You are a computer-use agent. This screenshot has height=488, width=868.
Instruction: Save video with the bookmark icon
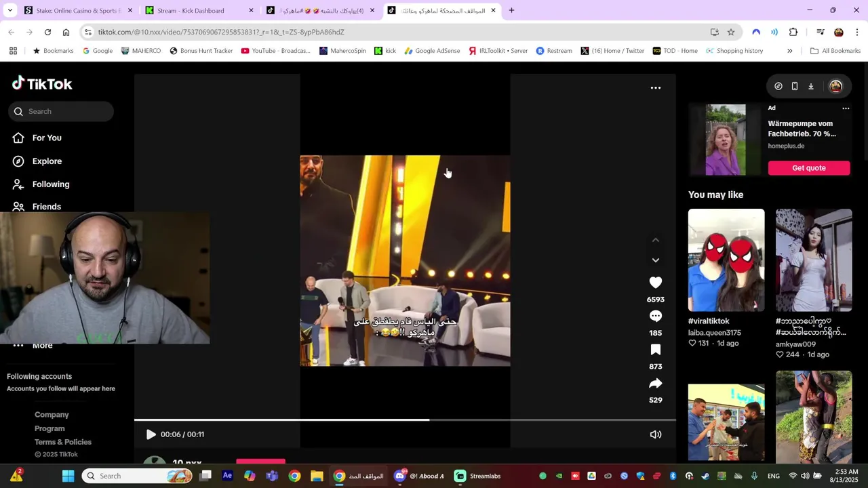click(655, 350)
